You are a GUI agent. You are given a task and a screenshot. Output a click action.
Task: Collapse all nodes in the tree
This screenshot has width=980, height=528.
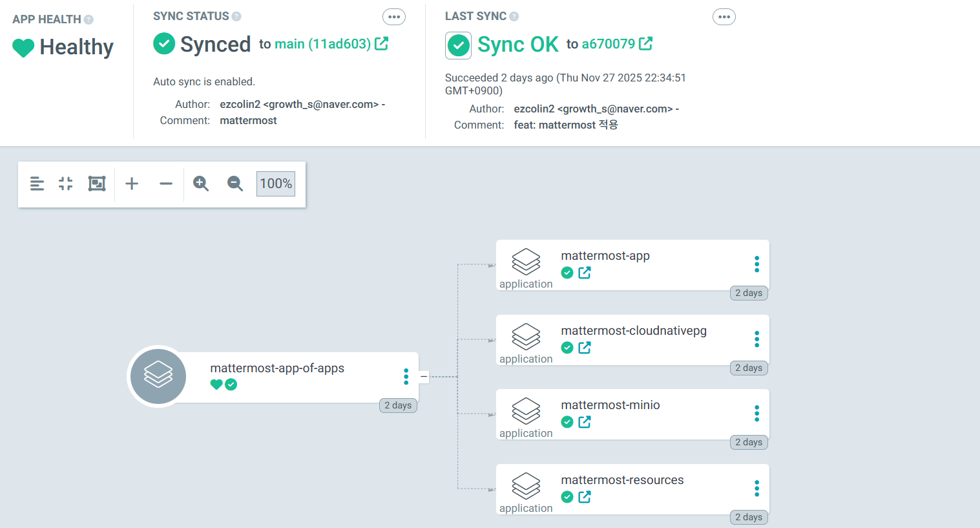[66, 184]
